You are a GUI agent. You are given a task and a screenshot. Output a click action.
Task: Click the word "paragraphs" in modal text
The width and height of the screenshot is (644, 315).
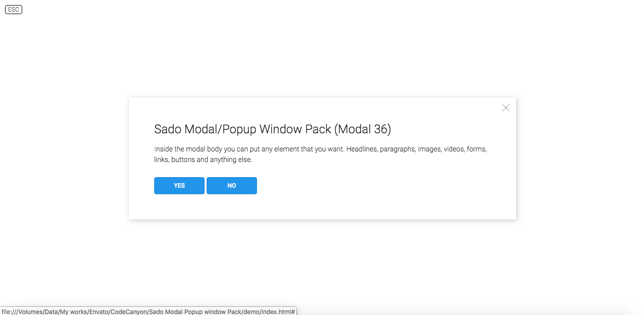(x=398, y=149)
